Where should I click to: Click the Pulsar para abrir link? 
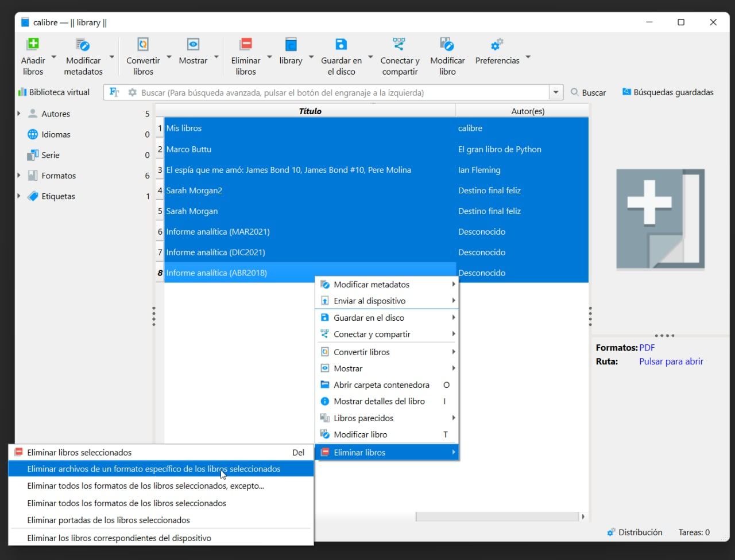(x=671, y=361)
